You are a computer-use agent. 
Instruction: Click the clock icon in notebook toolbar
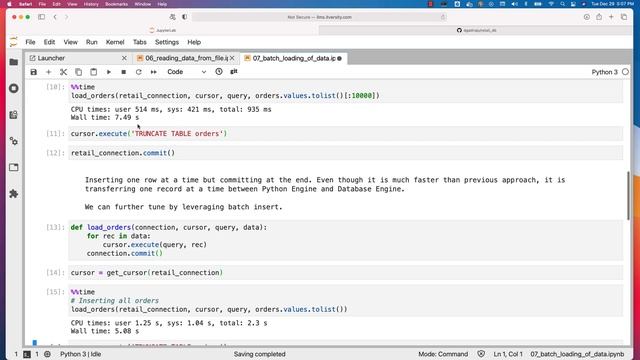click(219, 72)
